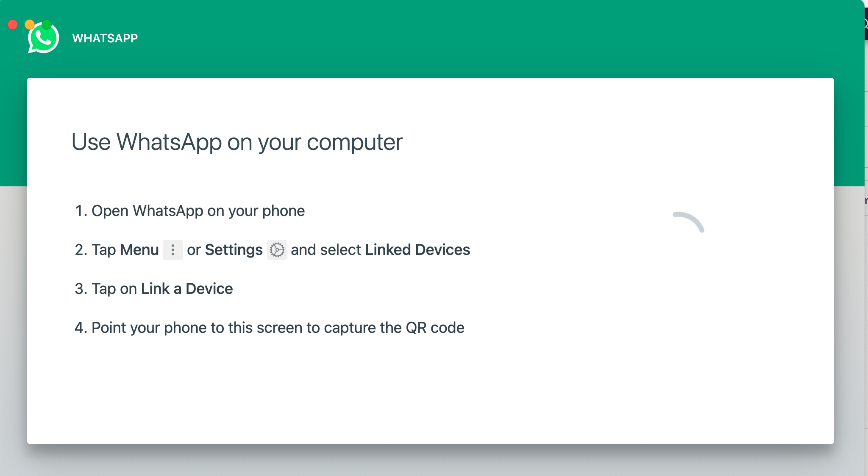
Task: Click 'and select' text in step 2
Action: (325, 250)
